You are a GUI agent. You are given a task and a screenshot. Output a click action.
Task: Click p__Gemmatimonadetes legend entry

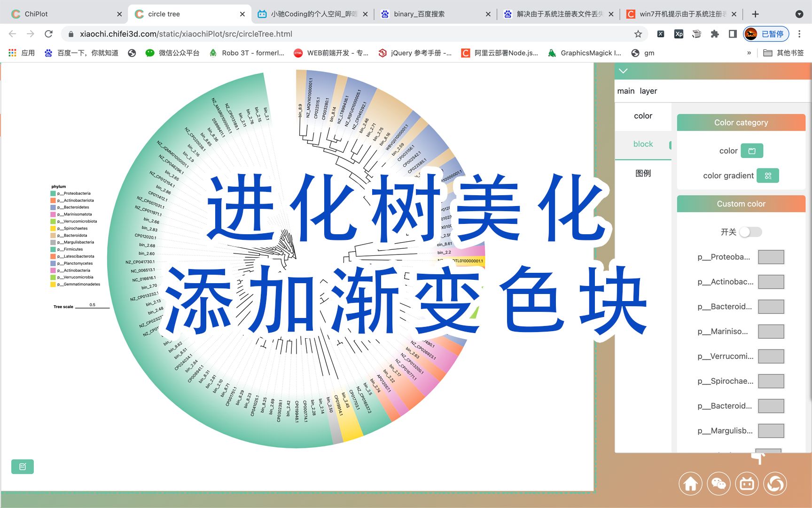[x=75, y=284]
